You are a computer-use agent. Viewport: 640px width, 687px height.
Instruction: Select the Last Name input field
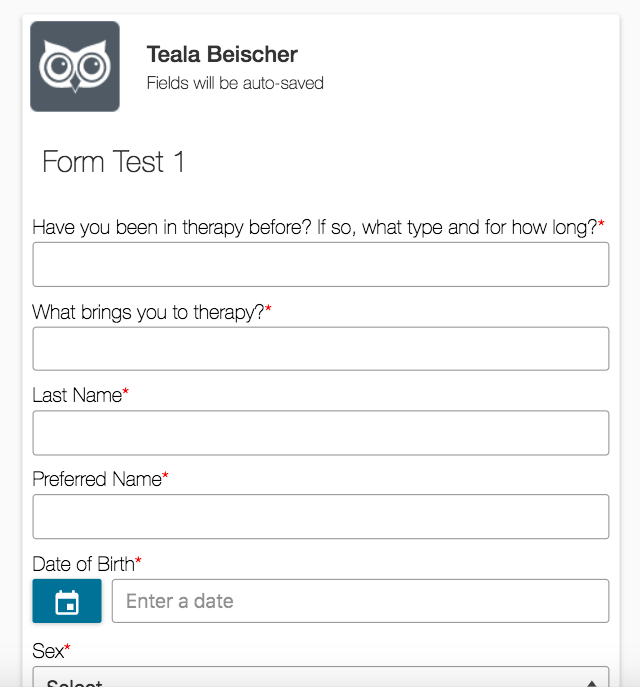[321, 433]
